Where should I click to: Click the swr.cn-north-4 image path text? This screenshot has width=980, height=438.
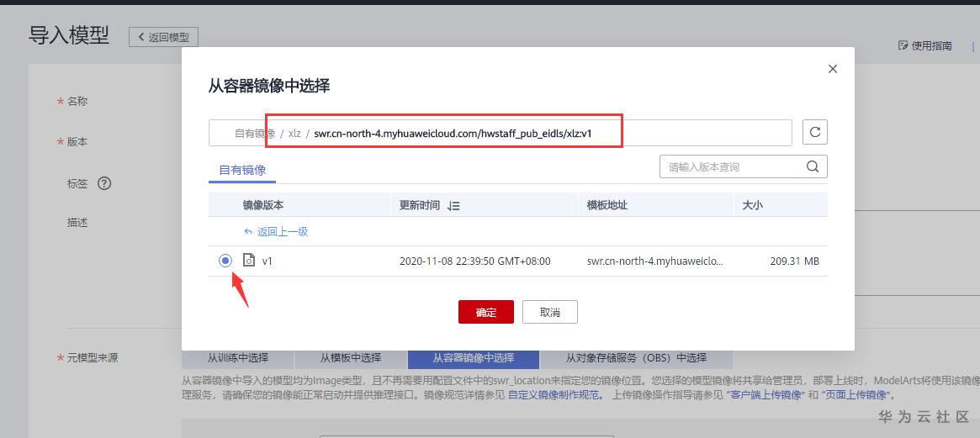coord(453,133)
